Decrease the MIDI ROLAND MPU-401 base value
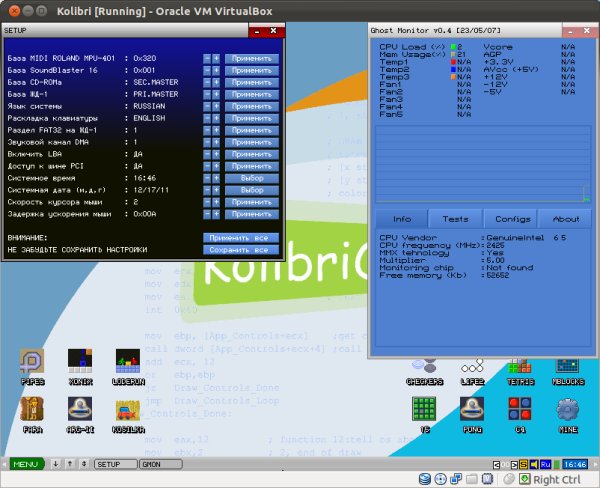This screenshot has width=600, height=488. tap(207, 59)
